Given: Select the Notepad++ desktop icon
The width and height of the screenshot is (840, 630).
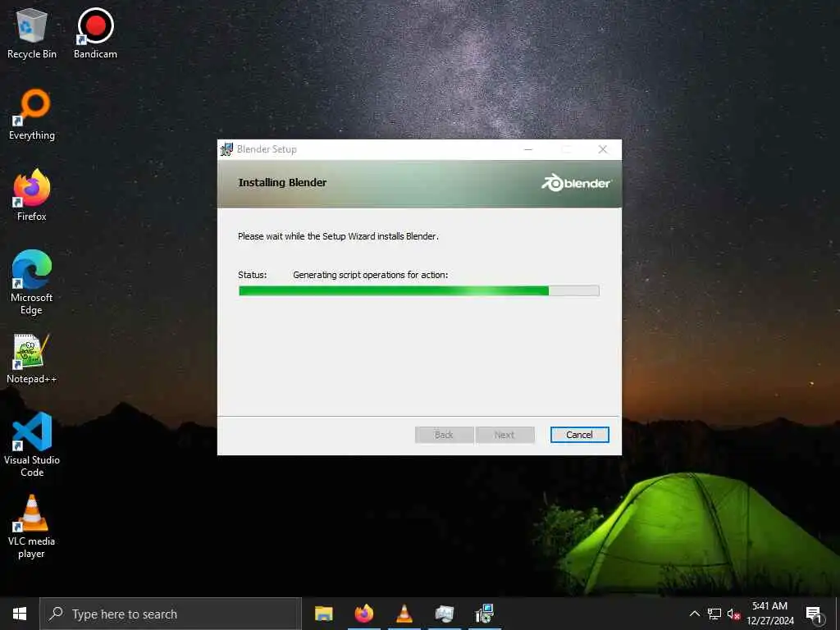Looking at the screenshot, I should (x=32, y=358).
